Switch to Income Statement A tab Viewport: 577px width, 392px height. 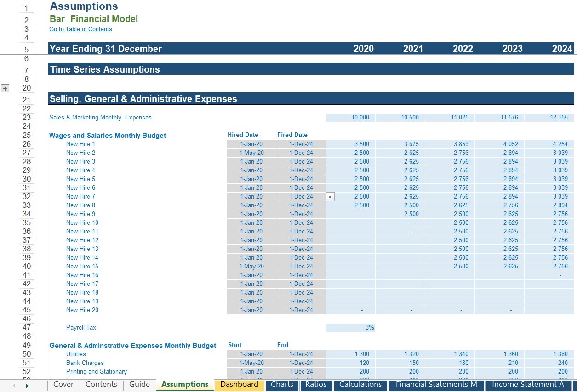tap(528, 385)
